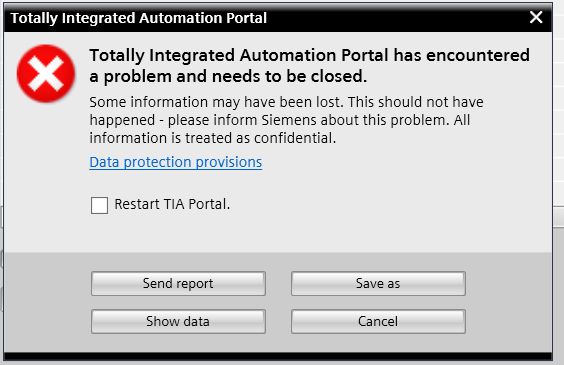The height and width of the screenshot is (365, 564).
Task: Click the red error cross icon
Action: pos(46,74)
